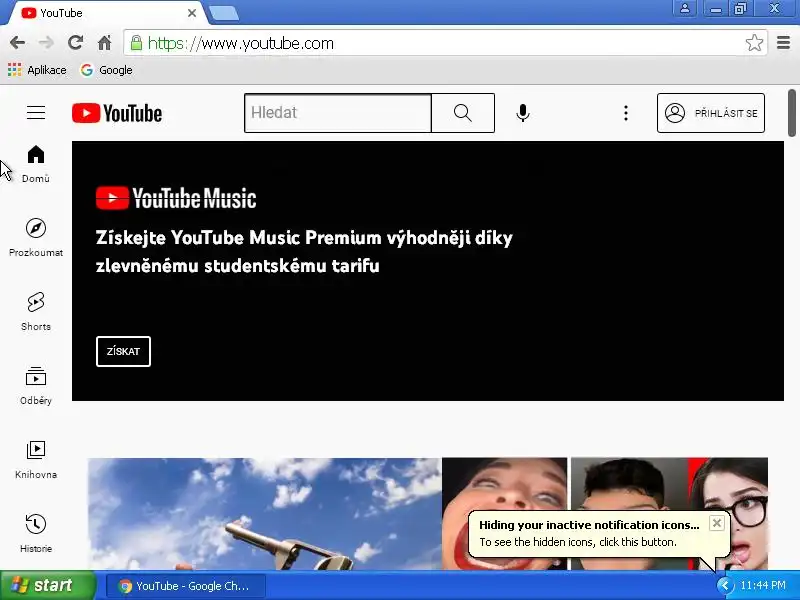
Task: Open a new tab
Action: coord(224,13)
